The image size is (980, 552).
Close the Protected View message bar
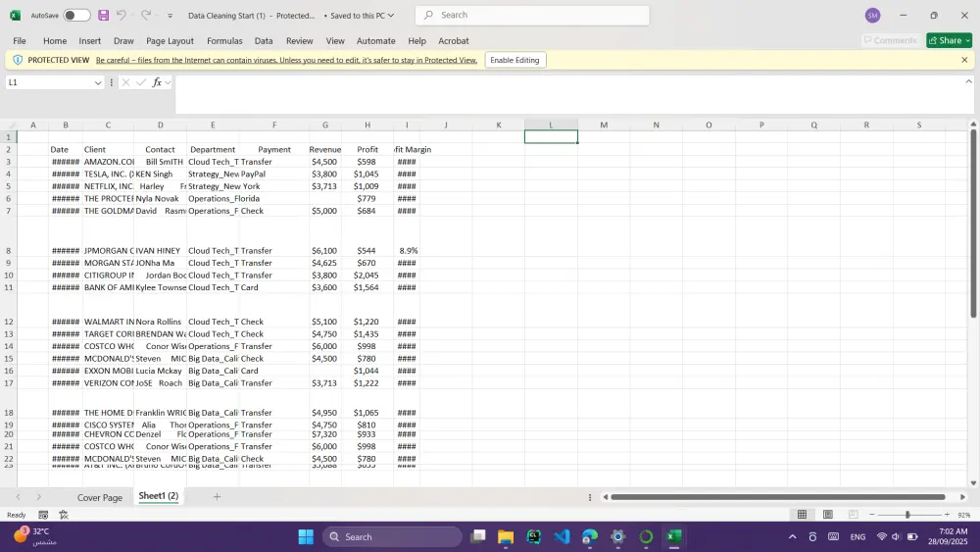coord(964,60)
